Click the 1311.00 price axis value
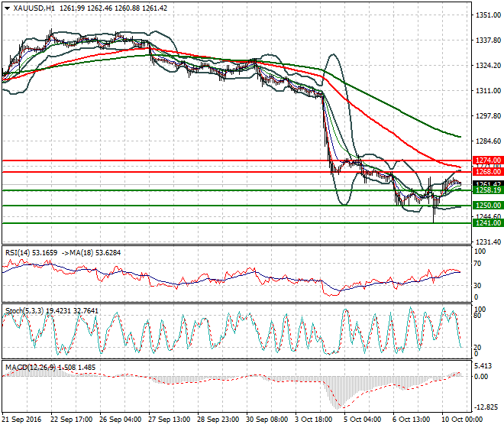This screenshot has height=428, width=504. (x=488, y=91)
